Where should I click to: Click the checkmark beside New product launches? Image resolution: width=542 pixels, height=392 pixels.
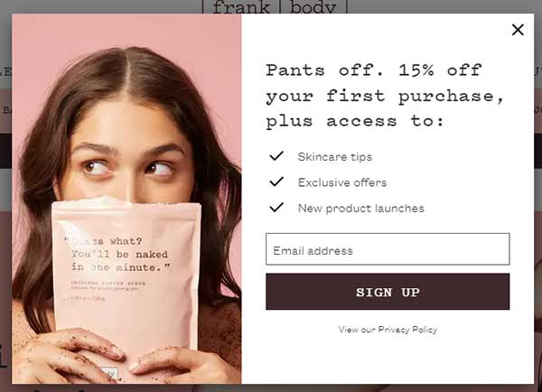[x=276, y=208]
